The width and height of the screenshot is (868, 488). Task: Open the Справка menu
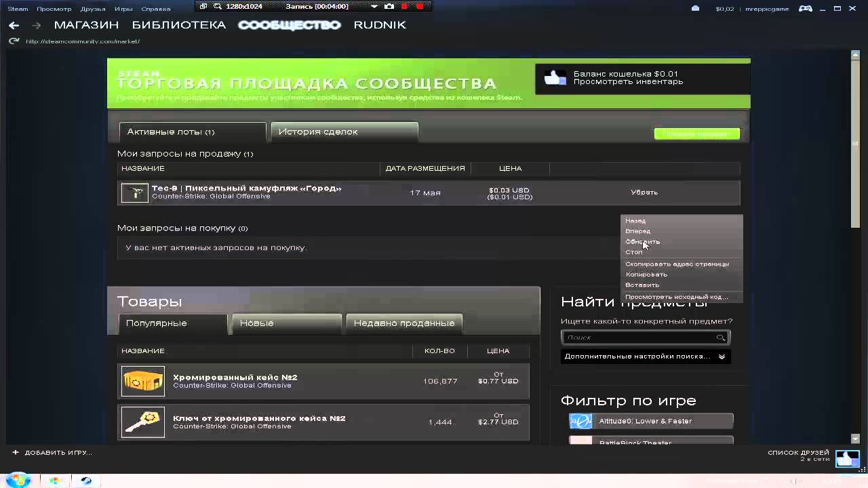156,9
